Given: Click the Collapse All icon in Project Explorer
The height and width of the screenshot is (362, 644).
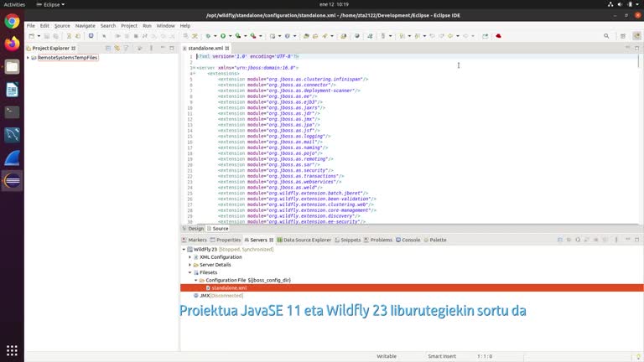Looking at the screenshot, I should coord(108,48).
